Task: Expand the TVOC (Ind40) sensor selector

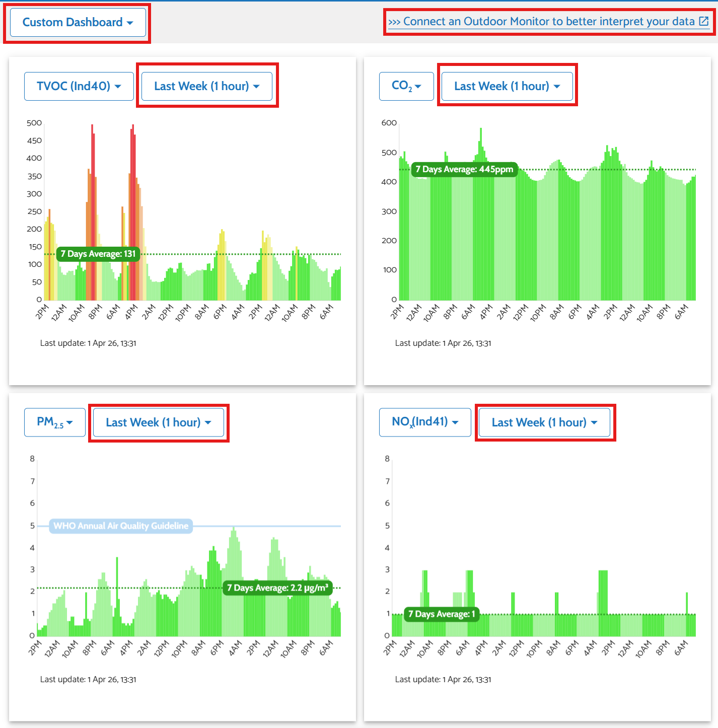Action: 79,86
